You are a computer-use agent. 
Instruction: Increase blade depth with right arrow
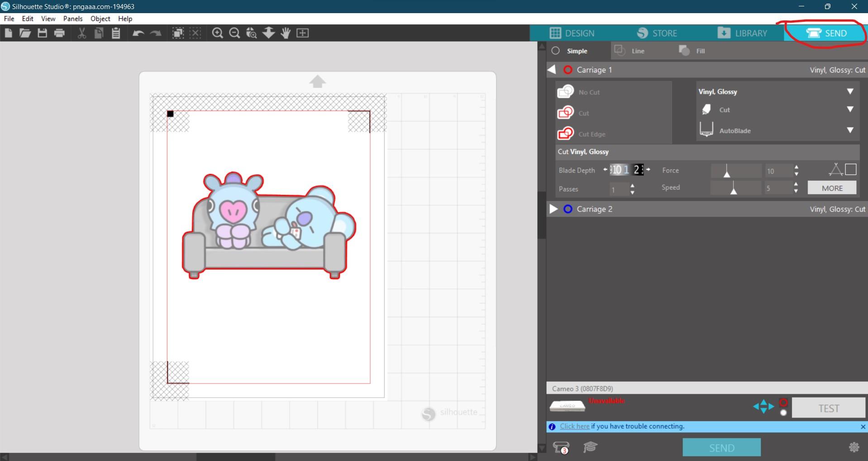click(648, 169)
